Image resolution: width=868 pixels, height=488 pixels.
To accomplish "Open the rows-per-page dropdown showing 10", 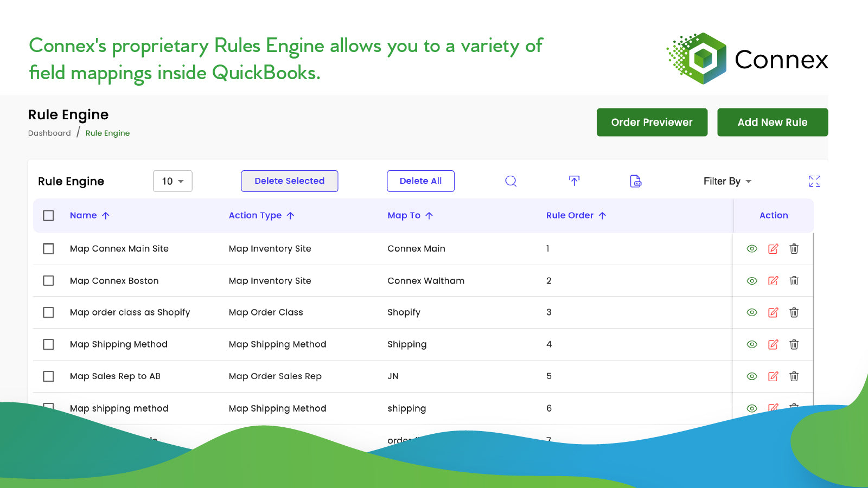I will (x=173, y=181).
